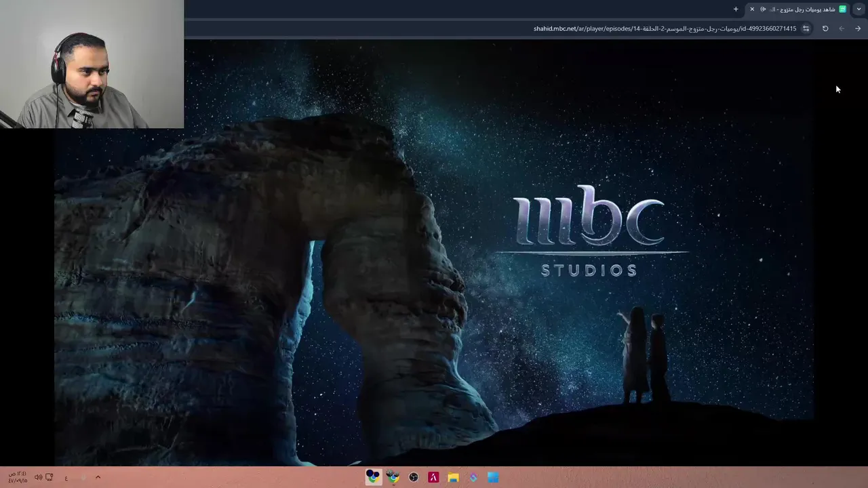
Task: Expand hidden system tray icons chevron
Action: pos(98,477)
